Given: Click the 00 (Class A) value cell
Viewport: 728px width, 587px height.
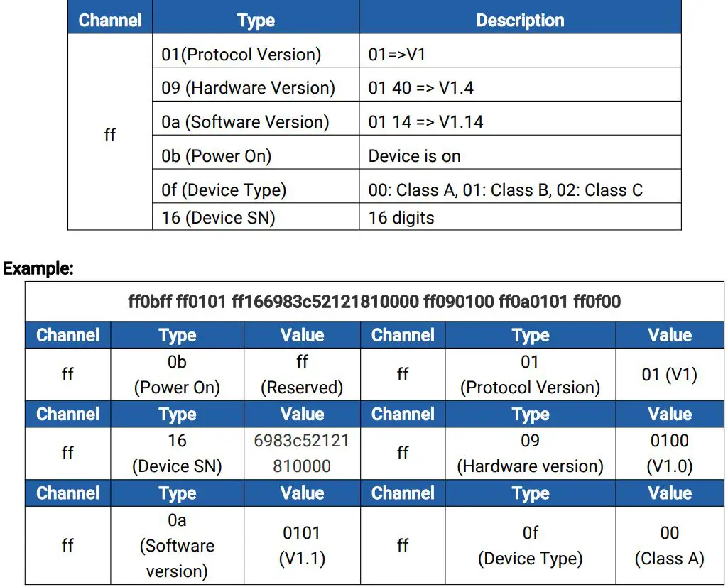Looking at the screenshot, I should pyautogui.click(x=668, y=545).
